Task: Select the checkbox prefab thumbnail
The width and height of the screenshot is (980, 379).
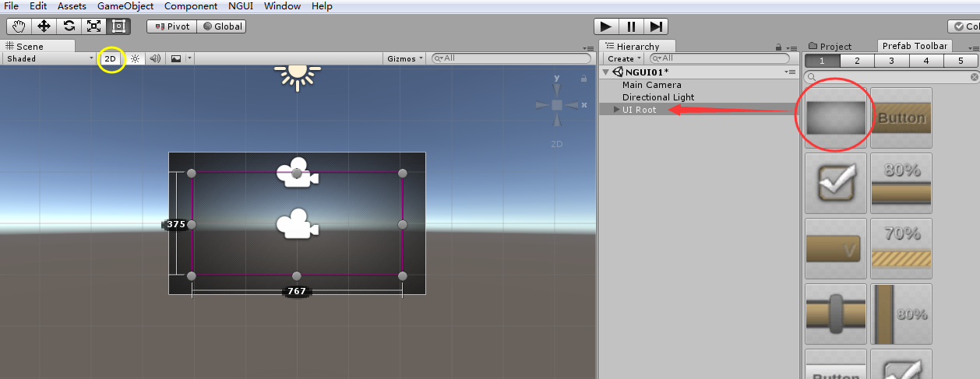Action: coord(835,183)
